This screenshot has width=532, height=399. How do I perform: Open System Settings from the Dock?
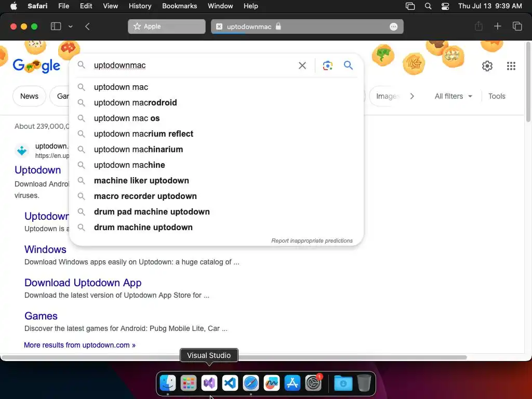tap(313, 383)
